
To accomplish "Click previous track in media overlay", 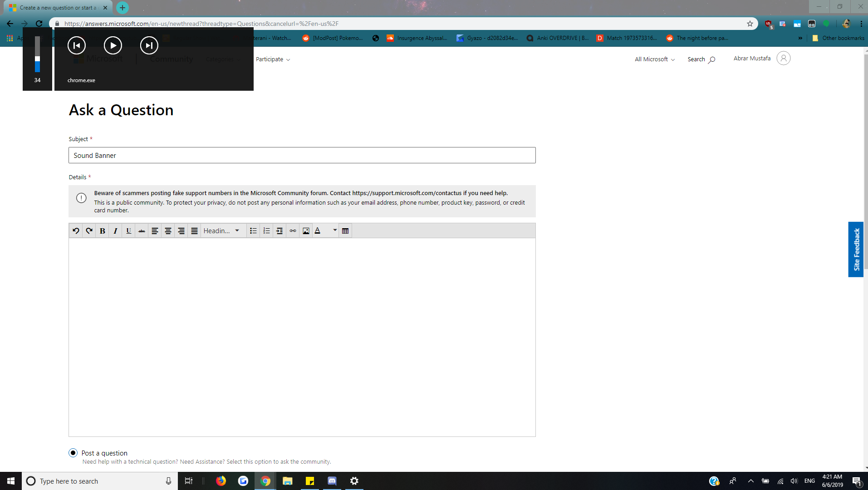I will click(x=77, y=45).
